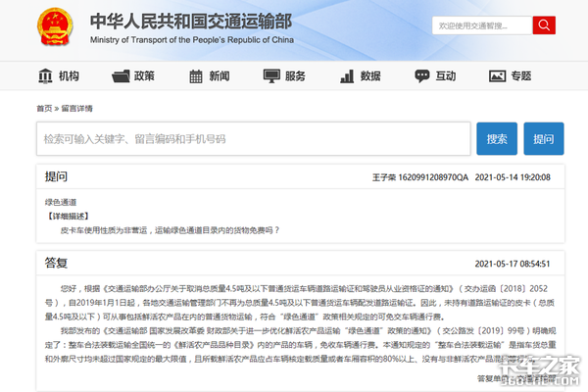The width and height of the screenshot is (588, 392).
Task: Focus the top site search field
Action: [x=482, y=25]
